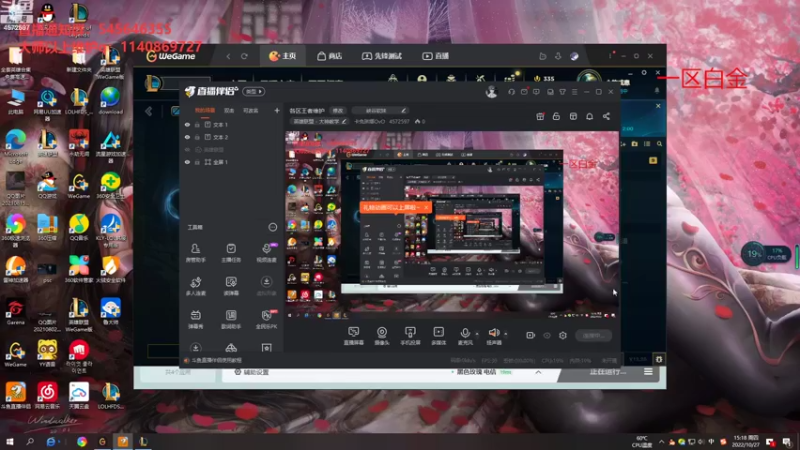Toggle lock icon for 文本 2
800x450 pixels.
tap(197, 137)
